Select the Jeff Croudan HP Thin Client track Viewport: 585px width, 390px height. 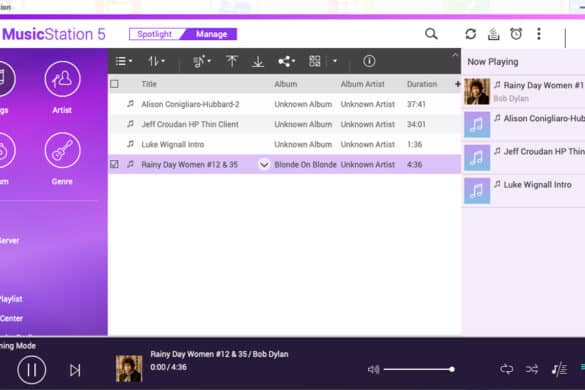pyautogui.click(x=190, y=124)
